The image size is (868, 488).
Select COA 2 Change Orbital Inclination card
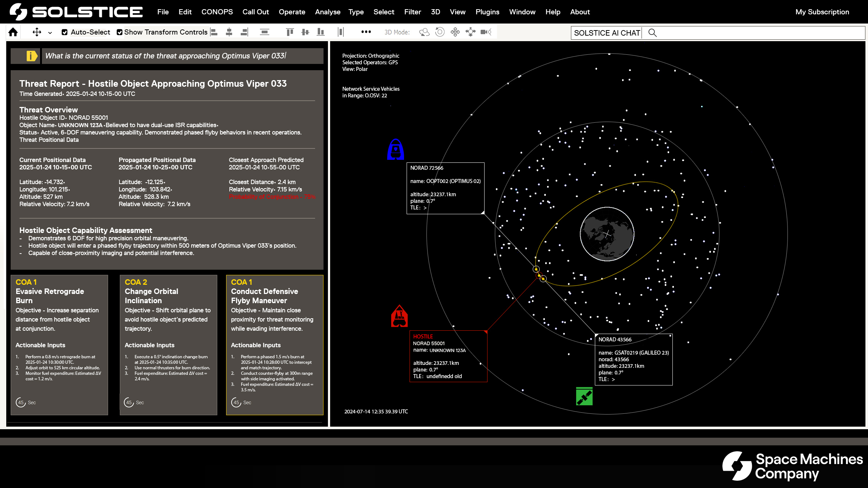click(x=168, y=345)
